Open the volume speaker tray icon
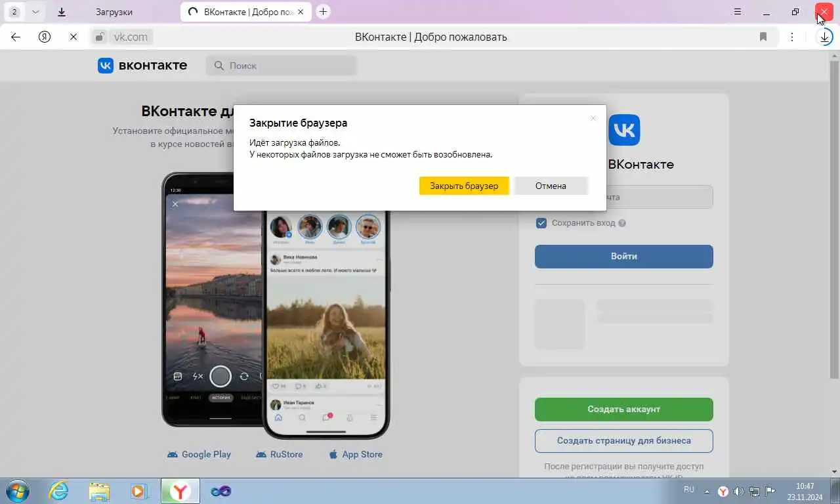The image size is (840, 504). (738, 491)
